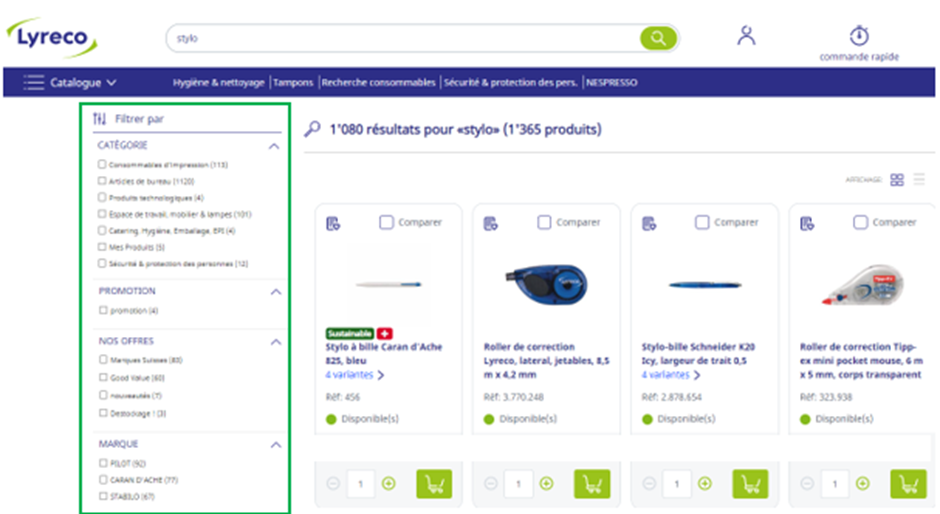This screenshot has height=514, width=940.
Task: Check CARAN D'ACHE brand filter
Action: [103, 480]
